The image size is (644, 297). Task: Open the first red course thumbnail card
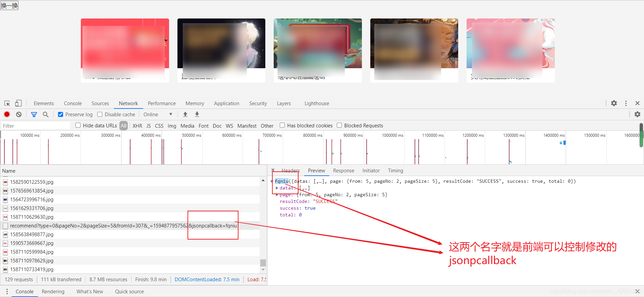click(125, 50)
